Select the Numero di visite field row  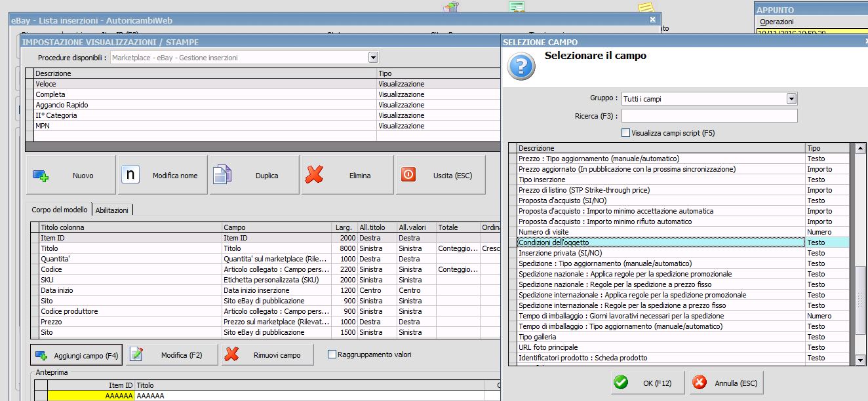(x=661, y=232)
